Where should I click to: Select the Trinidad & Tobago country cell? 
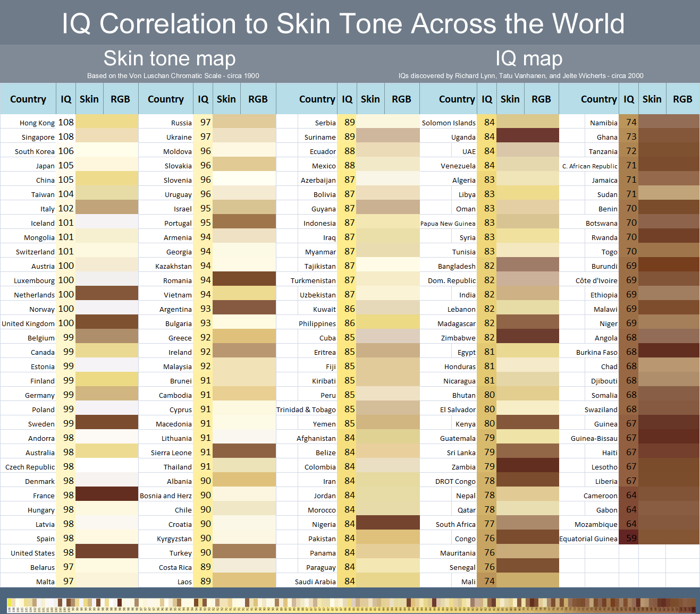click(307, 410)
